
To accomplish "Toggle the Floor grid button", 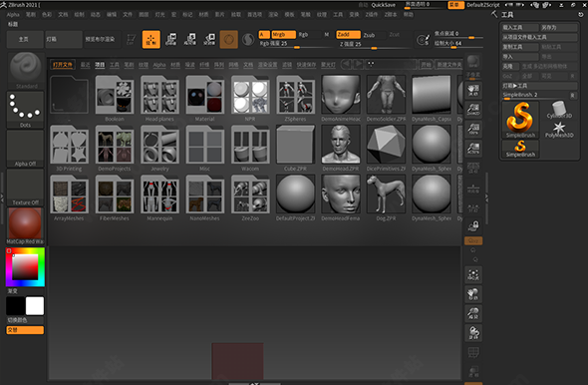I will (x=473, y=188).
